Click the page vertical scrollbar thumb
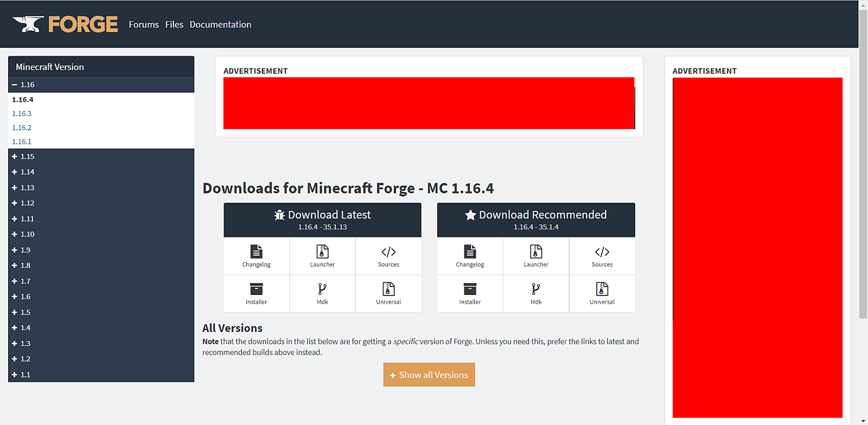868x425 pixels. coord(863,164)
